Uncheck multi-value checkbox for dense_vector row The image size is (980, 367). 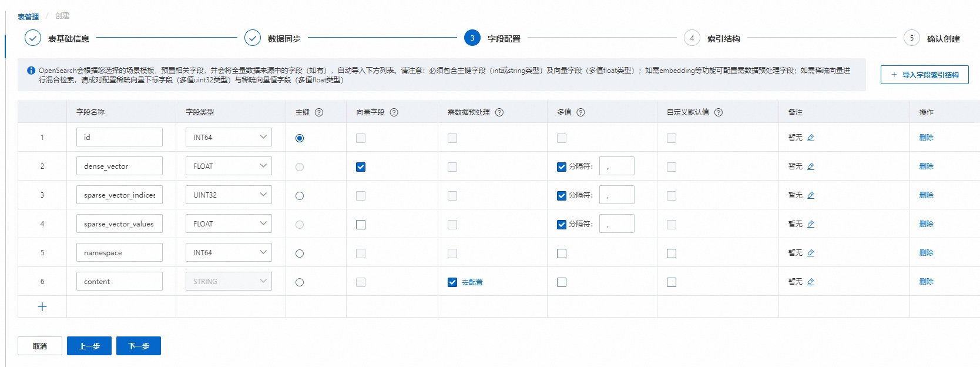coord(562,167)
